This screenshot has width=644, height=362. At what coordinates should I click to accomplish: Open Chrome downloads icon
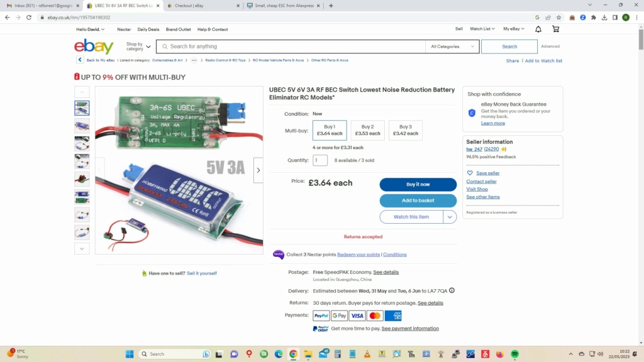tap(604, 18)
